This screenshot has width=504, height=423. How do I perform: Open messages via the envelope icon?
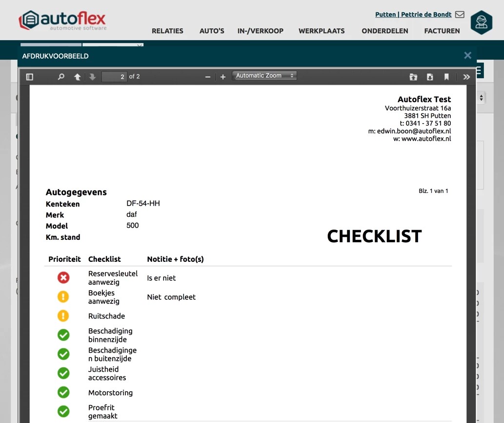(460, 15)
